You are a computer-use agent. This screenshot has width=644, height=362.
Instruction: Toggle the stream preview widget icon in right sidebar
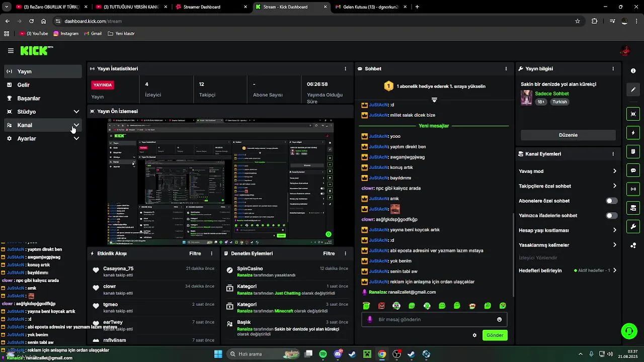633,114
